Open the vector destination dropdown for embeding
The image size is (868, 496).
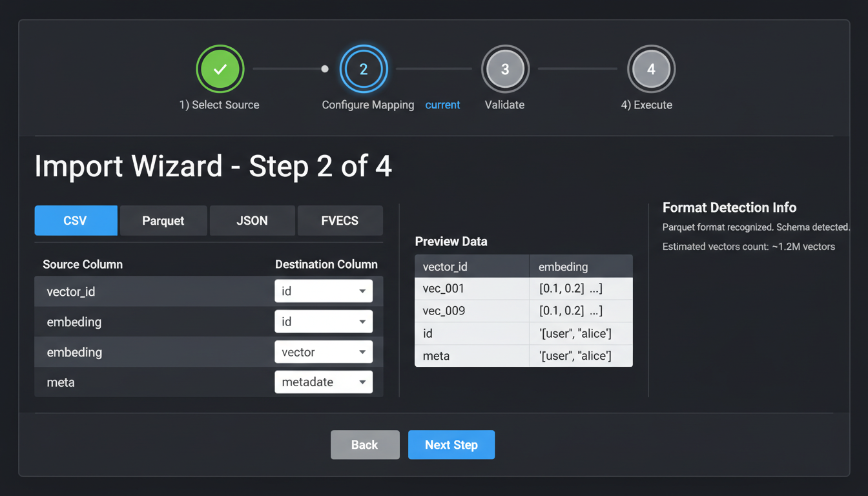click(324, 351)
